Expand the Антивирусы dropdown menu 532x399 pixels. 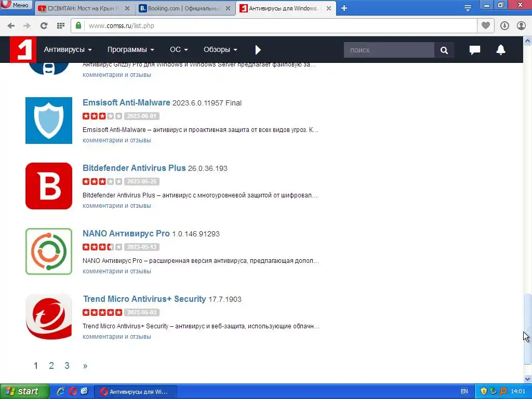[x=68, y=49]
